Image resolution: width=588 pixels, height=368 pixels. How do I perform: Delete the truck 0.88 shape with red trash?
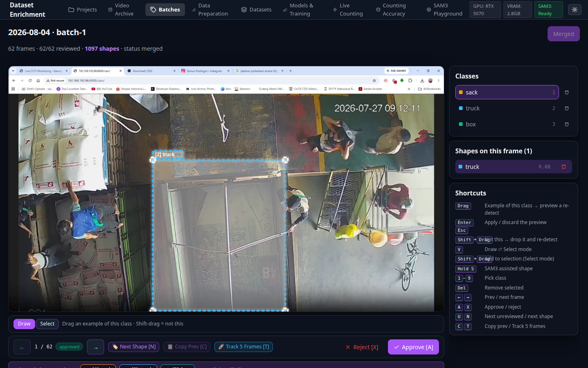coord(563,167)
